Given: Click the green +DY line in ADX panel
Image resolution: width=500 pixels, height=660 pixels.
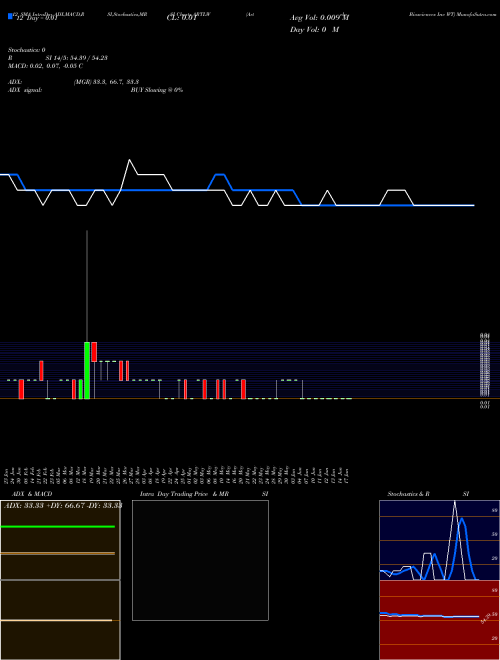Looking at the screenshot, I should click(x=58, y=527).
